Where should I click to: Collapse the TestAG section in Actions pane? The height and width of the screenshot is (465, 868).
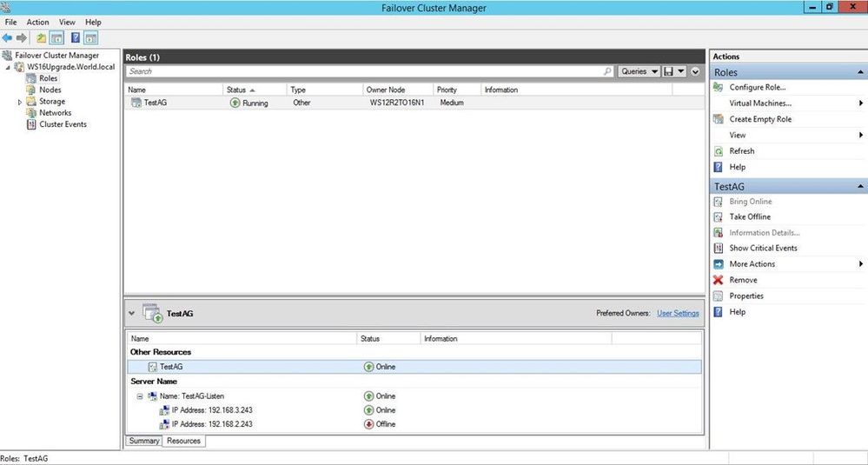(x=860, y=187)
